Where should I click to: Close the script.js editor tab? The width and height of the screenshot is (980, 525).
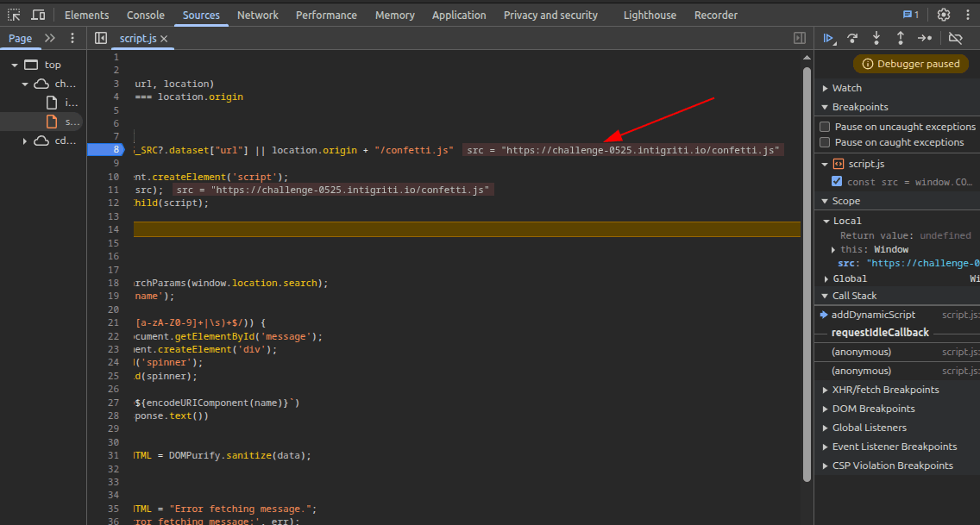tap(165, 39)
